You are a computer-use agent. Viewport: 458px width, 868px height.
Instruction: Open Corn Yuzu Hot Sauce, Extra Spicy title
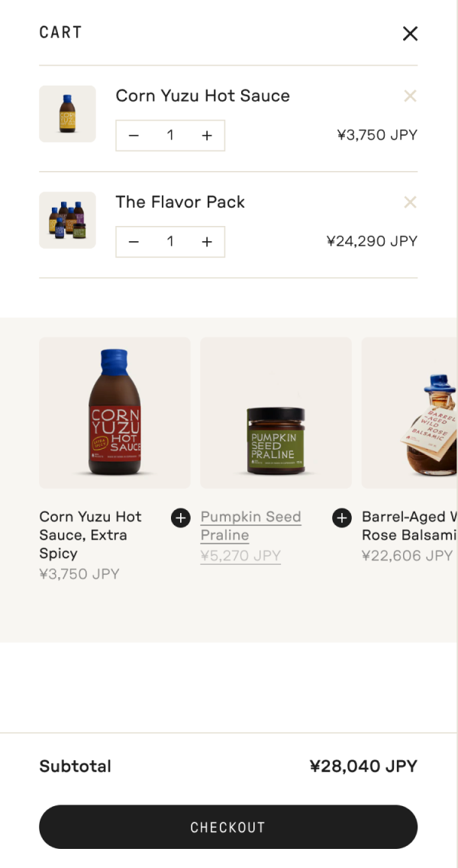click(90, 534)
